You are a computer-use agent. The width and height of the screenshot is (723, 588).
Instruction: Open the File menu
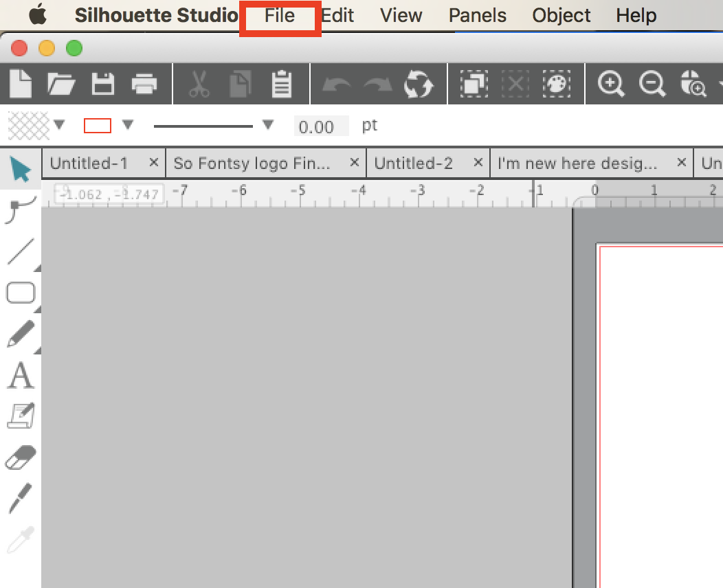point(280,16)
